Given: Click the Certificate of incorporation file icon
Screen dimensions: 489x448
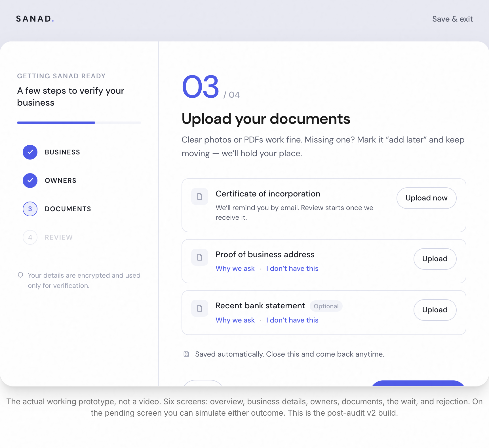Looking at the screenshot, I should 200,196.
